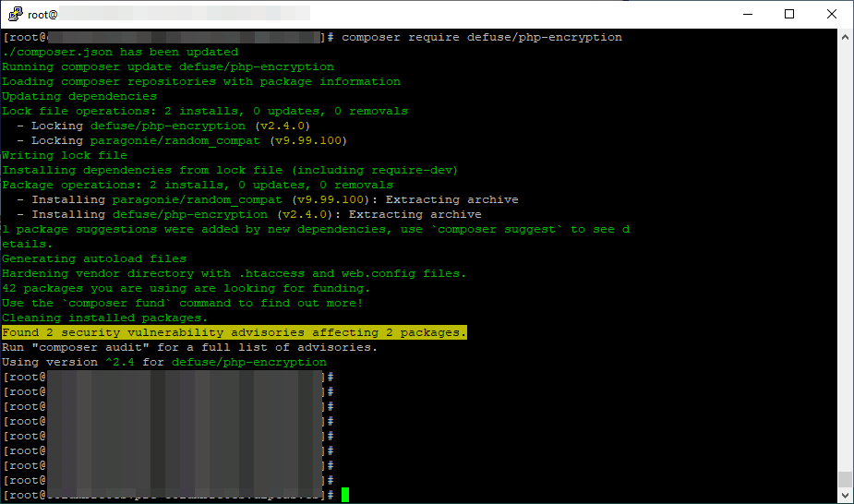854x504 pixels.
Task: Click 'Lock file operations: 2 installs' line
Action: point(205,111)
